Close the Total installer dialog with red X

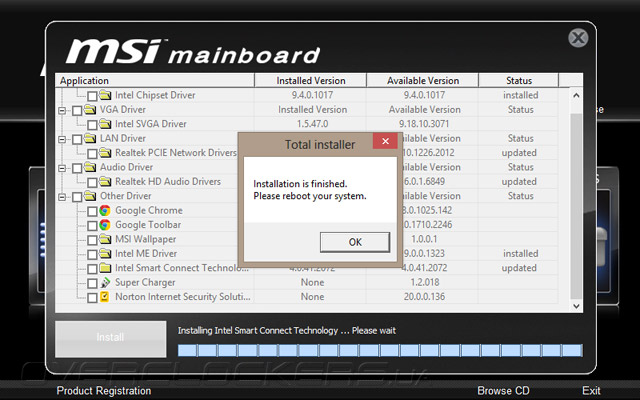(385, 141)
